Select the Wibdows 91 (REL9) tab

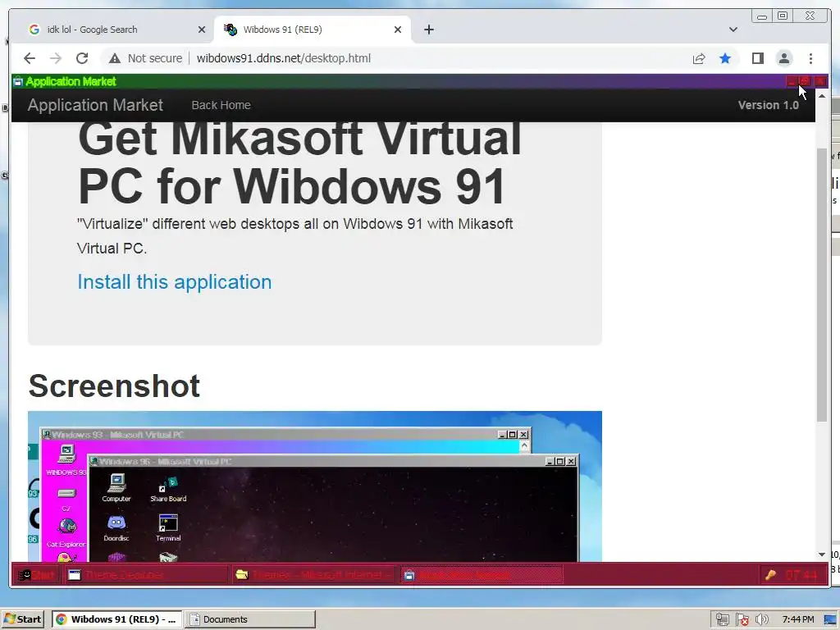click(313, 30)
